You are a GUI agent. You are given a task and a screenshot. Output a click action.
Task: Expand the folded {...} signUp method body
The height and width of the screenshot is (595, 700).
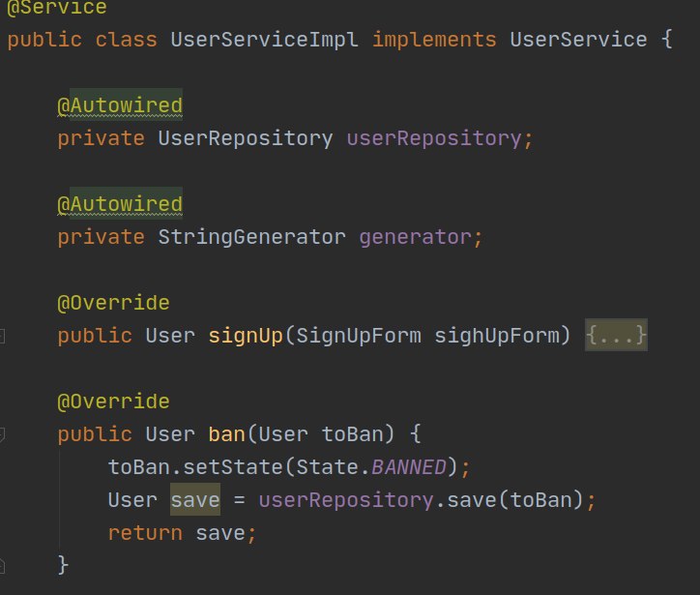point(616,335)
